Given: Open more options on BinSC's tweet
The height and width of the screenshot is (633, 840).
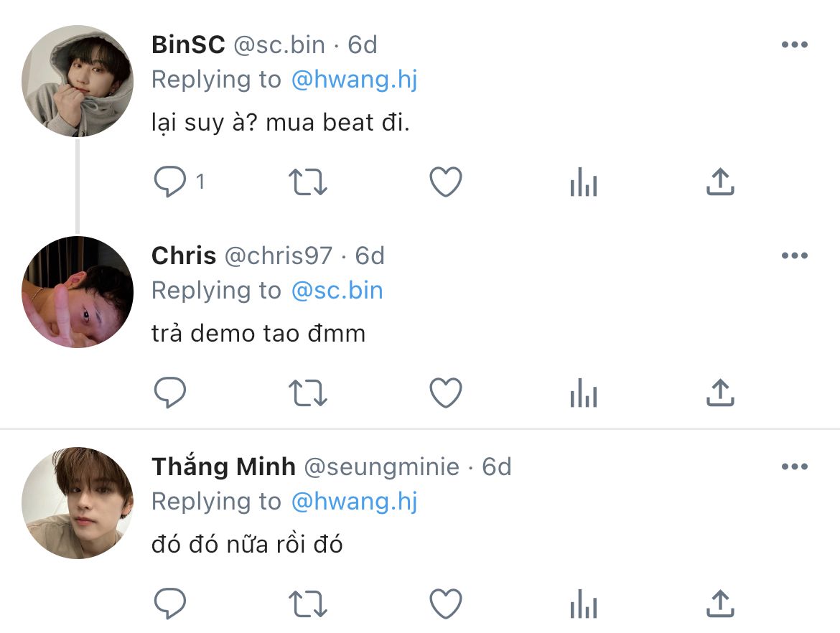Looking at the screenshot, I should [x=795, y=44].
